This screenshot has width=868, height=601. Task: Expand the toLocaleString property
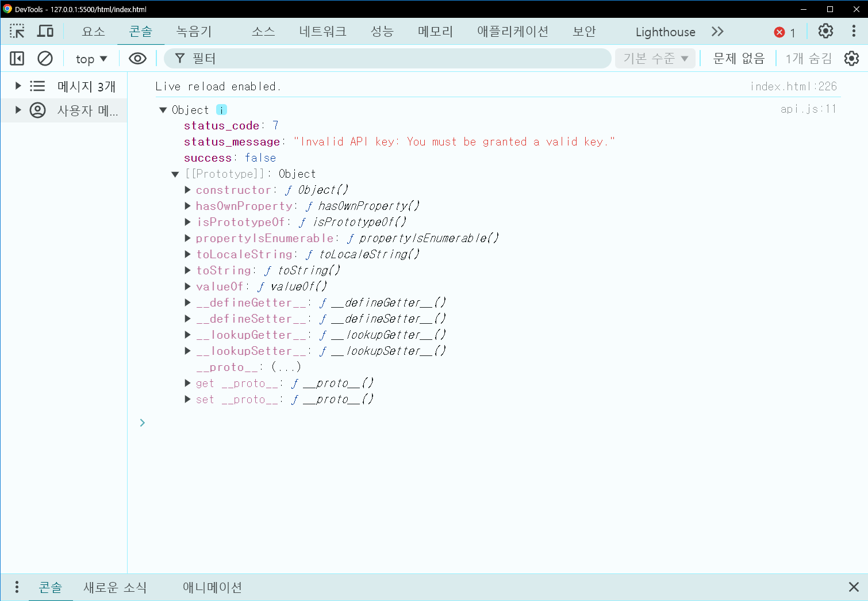coord(187,254)
